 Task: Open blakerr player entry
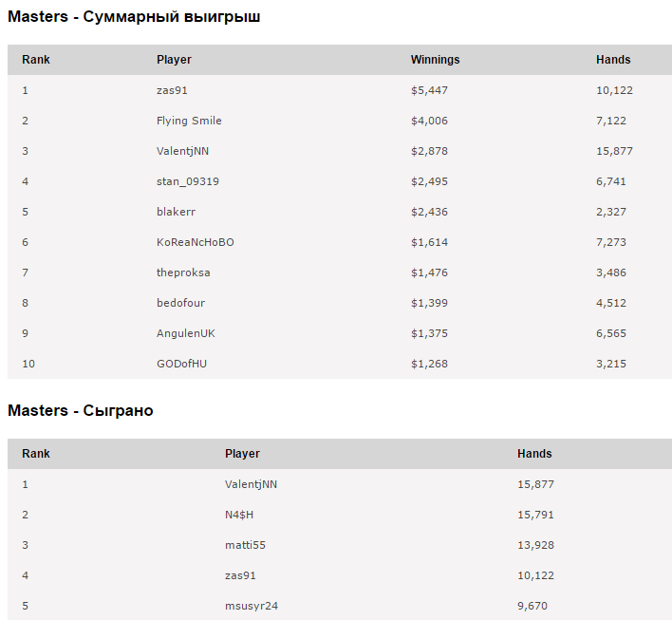pos(176,212)
